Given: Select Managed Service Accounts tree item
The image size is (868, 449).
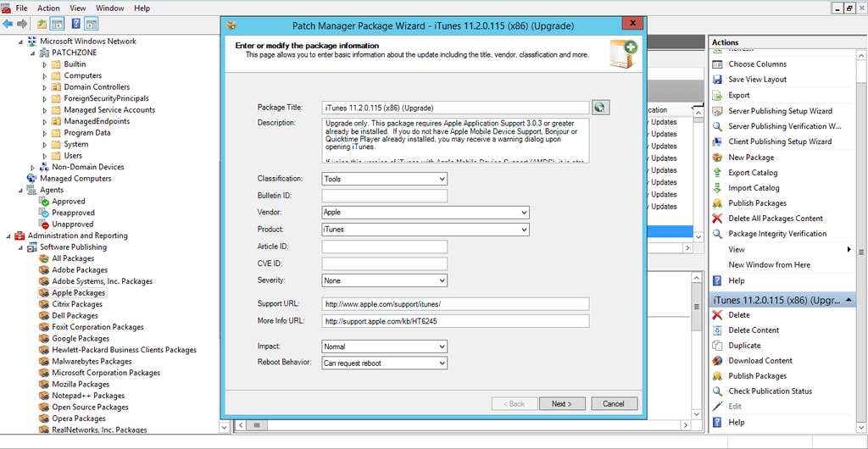Looking at the screenshot, I should click(109, 110).
